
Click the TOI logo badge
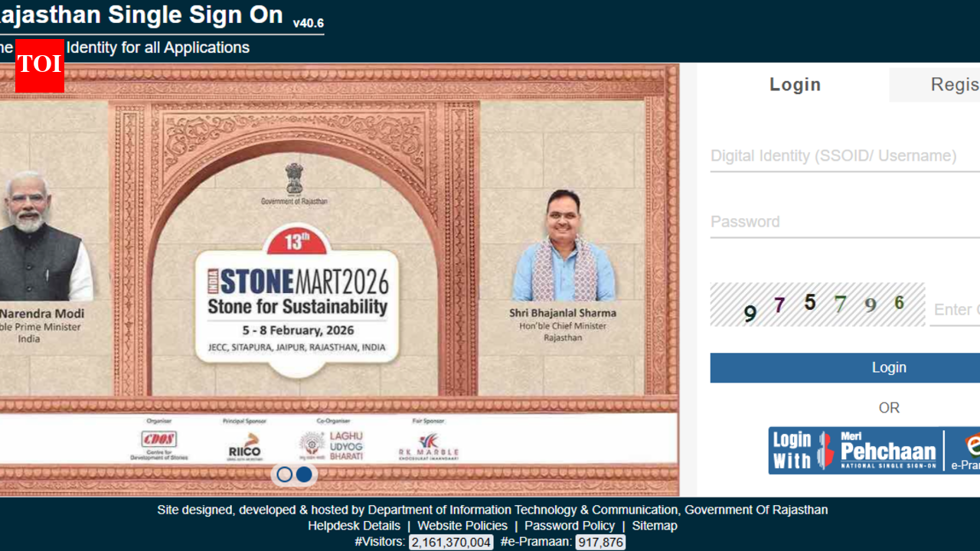39,66
